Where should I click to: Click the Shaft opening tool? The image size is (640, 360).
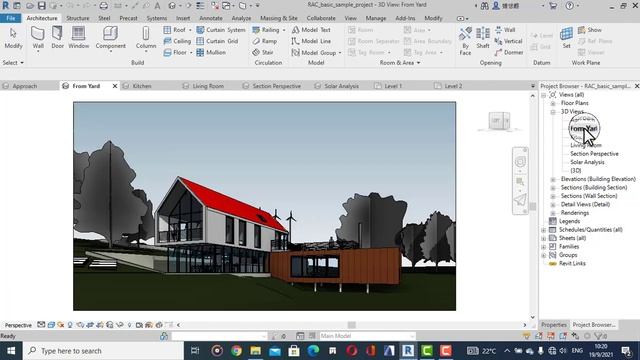483,38
